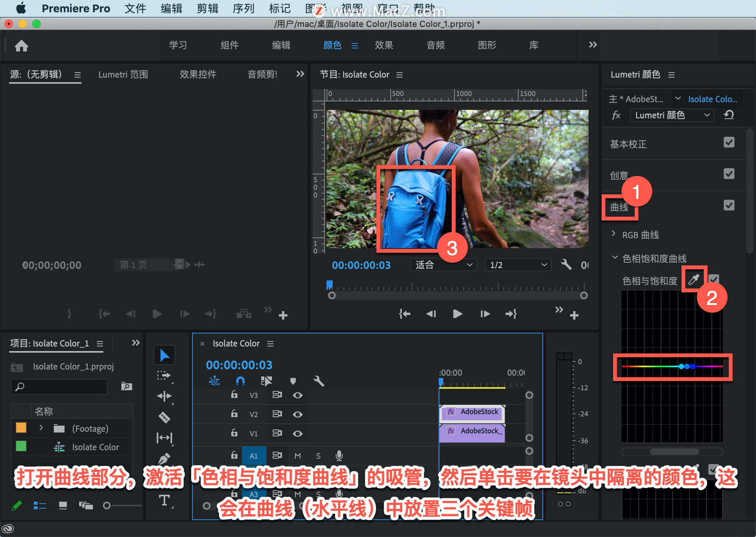This screenshot has height=537, width=756.
Task: Toggle hue vs saturation curve checkbox
Action: pos(713,279)
